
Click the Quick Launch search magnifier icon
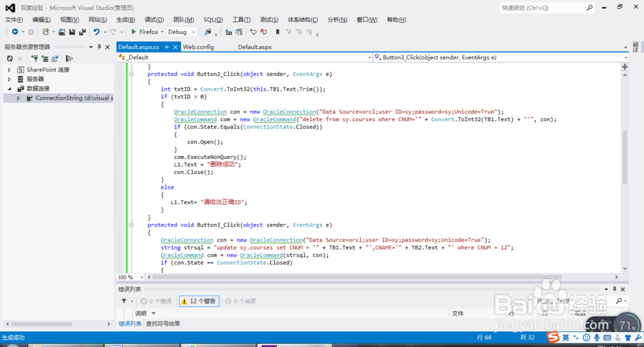(589, 7)
